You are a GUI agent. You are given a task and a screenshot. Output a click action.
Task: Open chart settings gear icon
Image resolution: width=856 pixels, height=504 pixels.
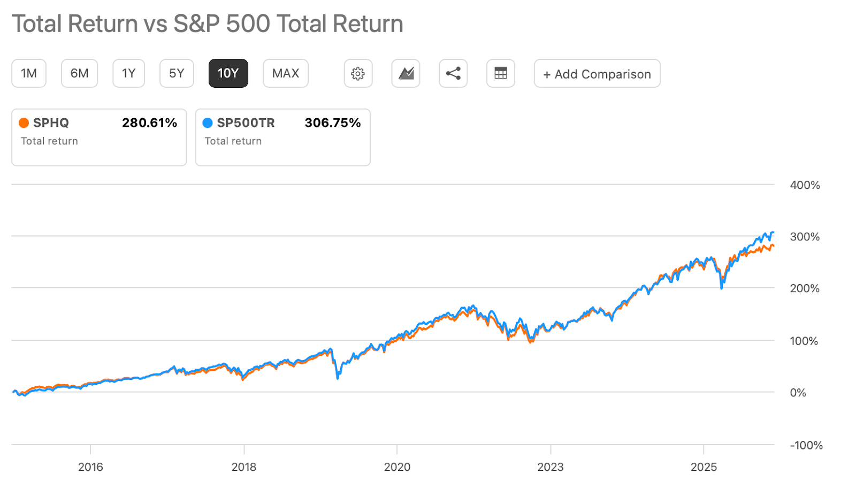358,73
